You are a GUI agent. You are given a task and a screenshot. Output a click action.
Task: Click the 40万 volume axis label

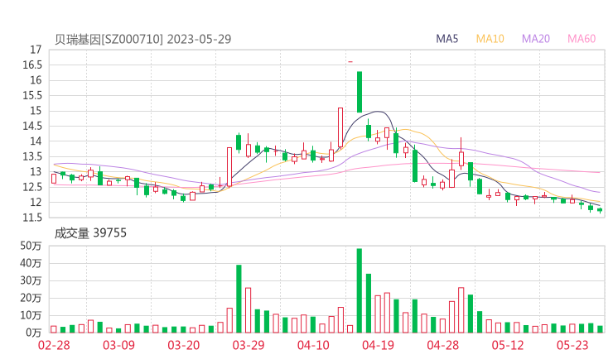click(31, 263)
